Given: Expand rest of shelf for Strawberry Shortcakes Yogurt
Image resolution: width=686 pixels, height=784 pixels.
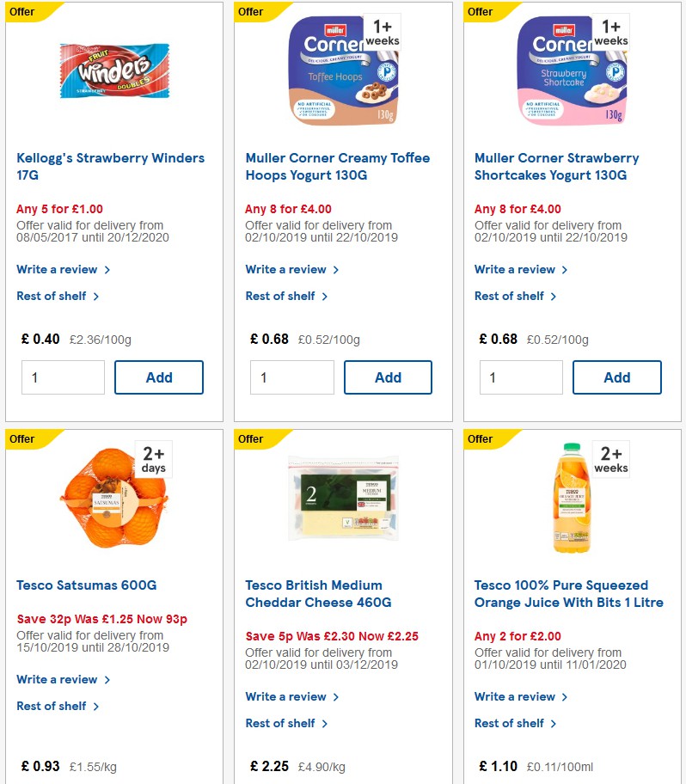Looking at the screenshot, I should (x=511, y=296).
